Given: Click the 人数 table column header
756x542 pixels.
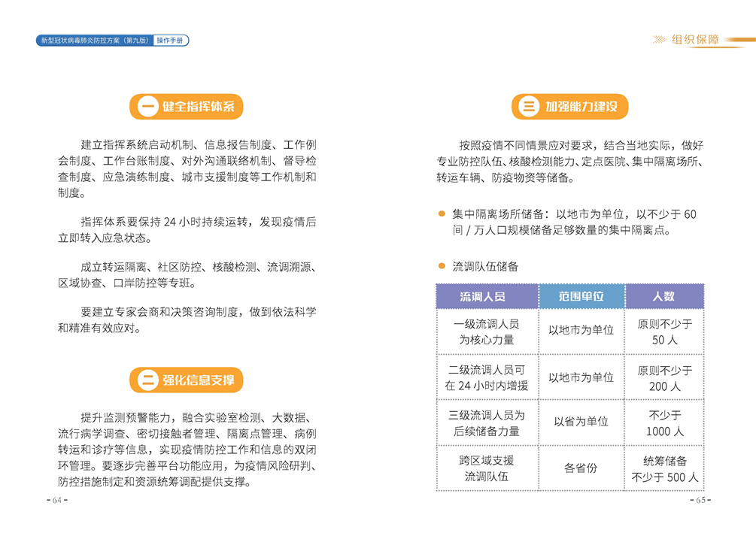Looking at the screenshot, I should tap(663, 296).
